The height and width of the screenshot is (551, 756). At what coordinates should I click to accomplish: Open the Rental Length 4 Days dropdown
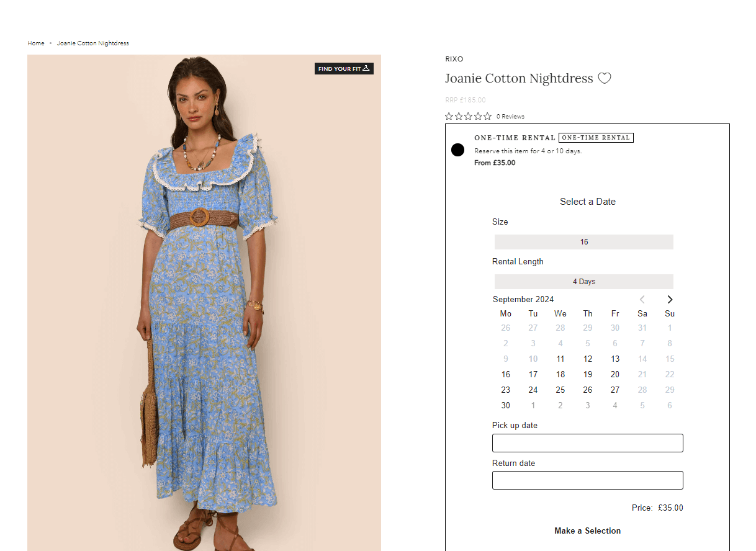(x=584, y=282)
